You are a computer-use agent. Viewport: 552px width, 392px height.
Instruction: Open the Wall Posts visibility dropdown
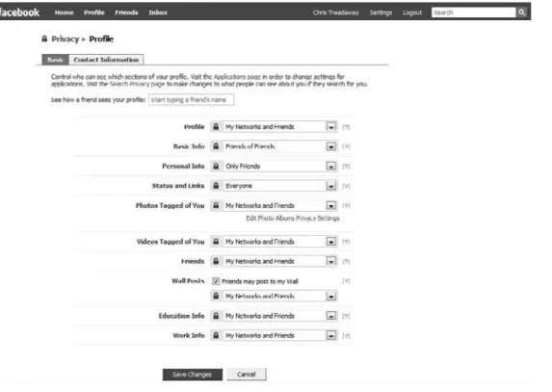pyautogui.click(x=280, y=297)
